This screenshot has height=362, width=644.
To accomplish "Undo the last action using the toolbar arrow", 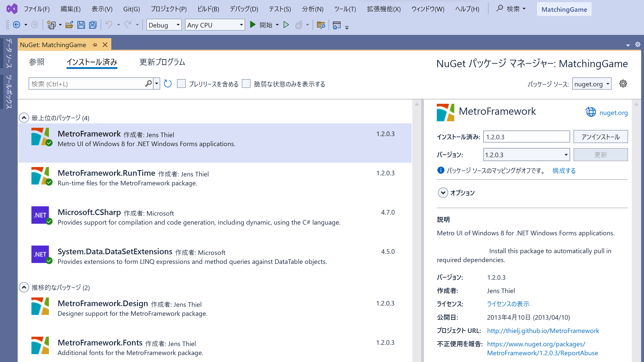I will [x=109, y=25].
